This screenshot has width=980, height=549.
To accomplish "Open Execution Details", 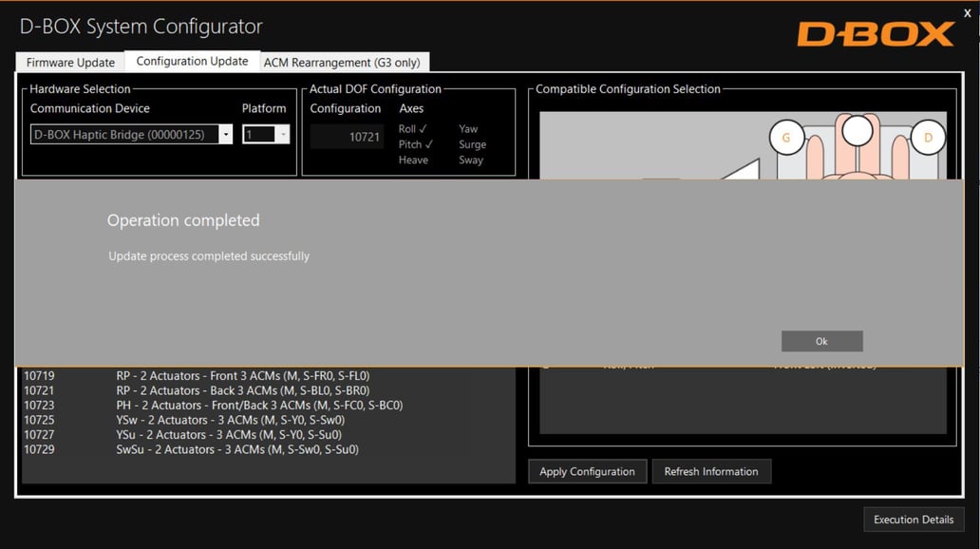I will coord(914,520).
